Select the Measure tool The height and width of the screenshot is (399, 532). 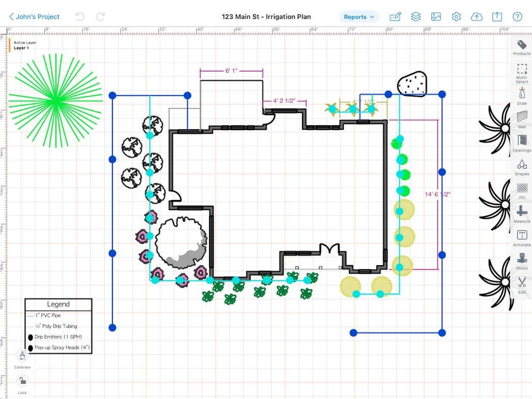(x=522, y=214)
